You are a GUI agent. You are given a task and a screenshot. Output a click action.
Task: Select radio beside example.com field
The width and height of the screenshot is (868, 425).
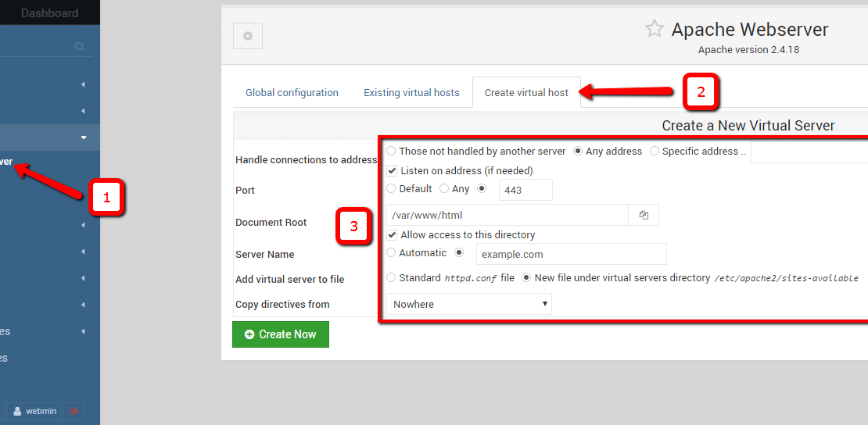pos(459,253)
